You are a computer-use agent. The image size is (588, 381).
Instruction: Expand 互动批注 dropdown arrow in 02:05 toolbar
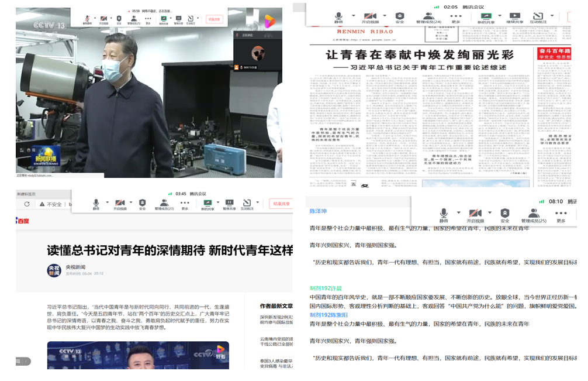pos(552,16)
